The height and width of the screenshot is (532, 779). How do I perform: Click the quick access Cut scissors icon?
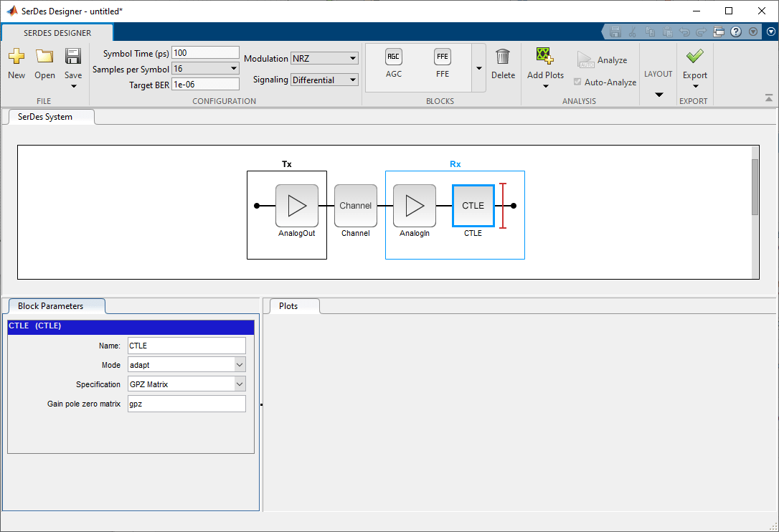[x=633, y=32]
